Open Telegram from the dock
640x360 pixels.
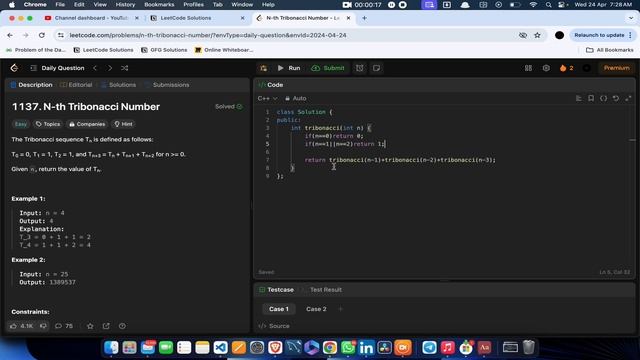[429, 347]
